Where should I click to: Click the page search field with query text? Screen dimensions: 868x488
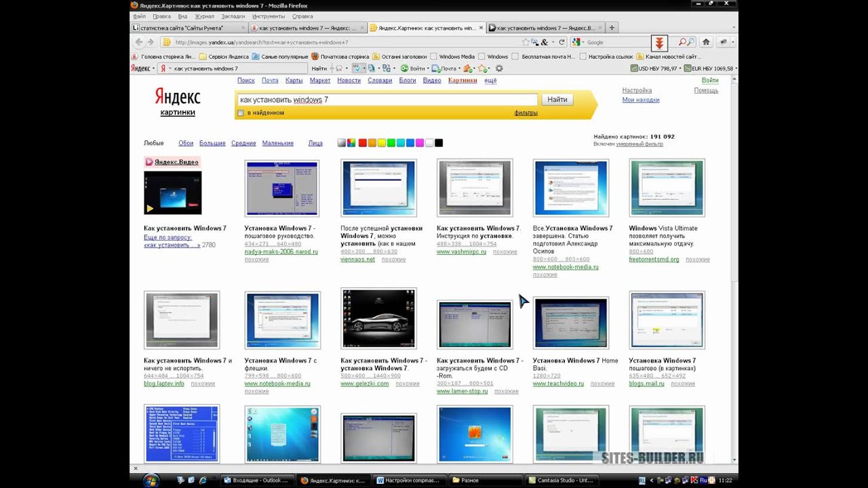click(387, 100)
